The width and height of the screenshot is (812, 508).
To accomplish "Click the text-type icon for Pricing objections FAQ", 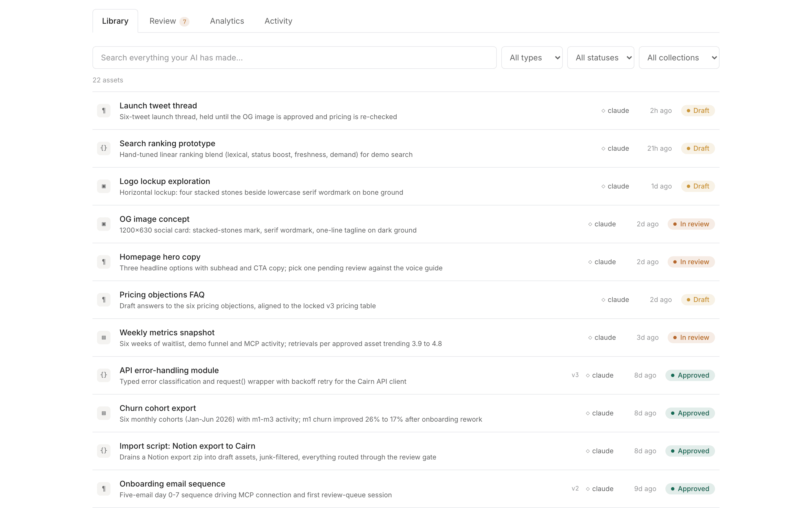I will [104, 300].
